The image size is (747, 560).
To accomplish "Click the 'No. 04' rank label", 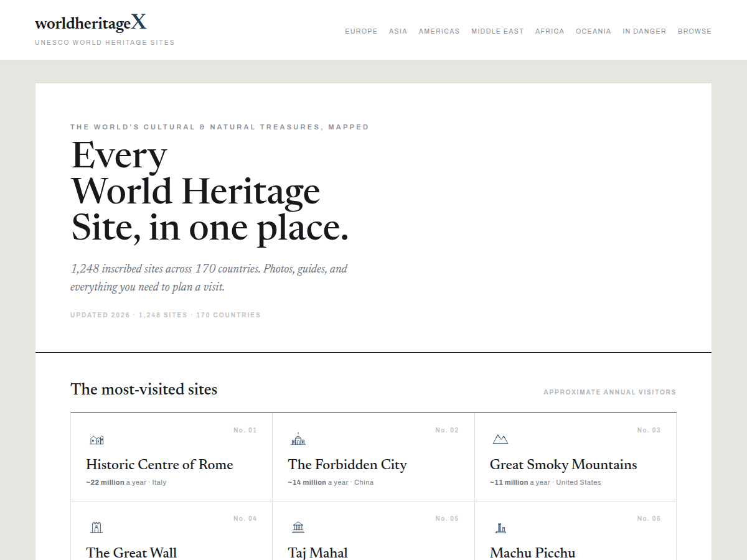I will (245, 518).
